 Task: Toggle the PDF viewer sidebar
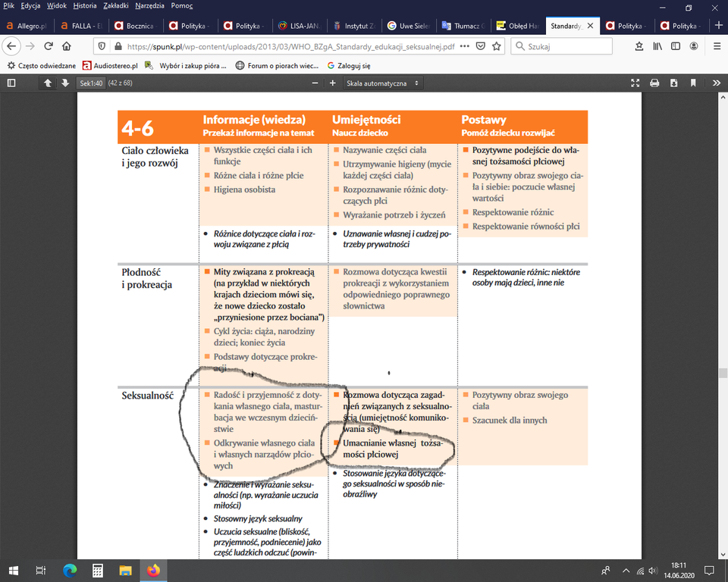[x=11, y=83]
